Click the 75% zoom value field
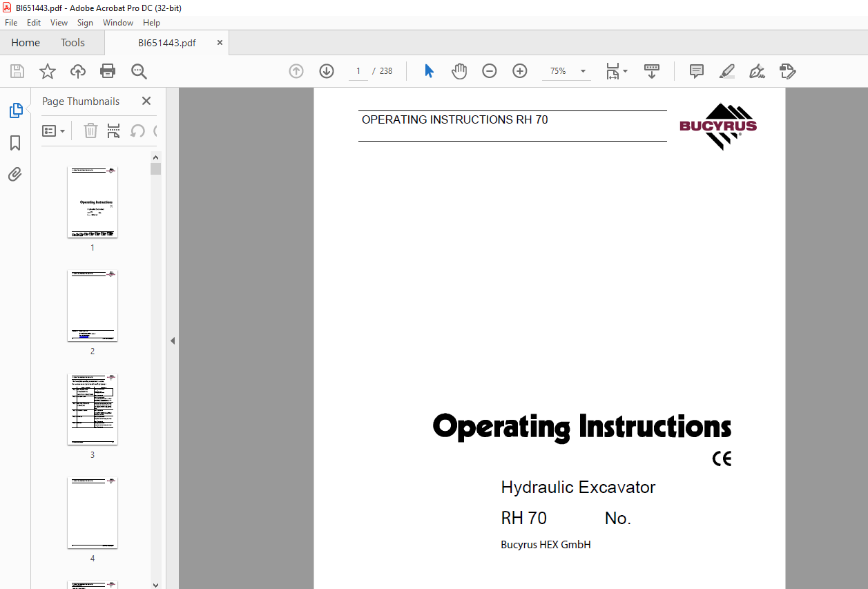This screenshot has height=589, width=868. point(558,71)
